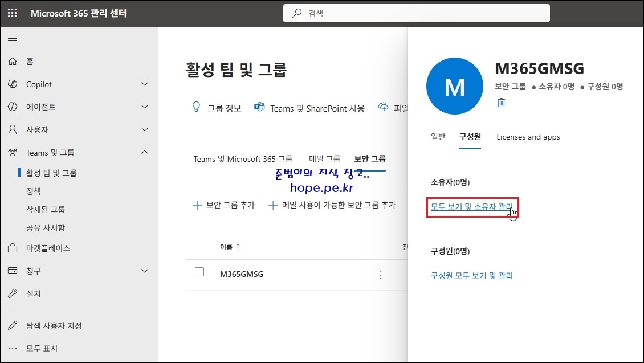Sort by 이름 column header
Viewport: 644px width, 363px height.
(230, 247)
